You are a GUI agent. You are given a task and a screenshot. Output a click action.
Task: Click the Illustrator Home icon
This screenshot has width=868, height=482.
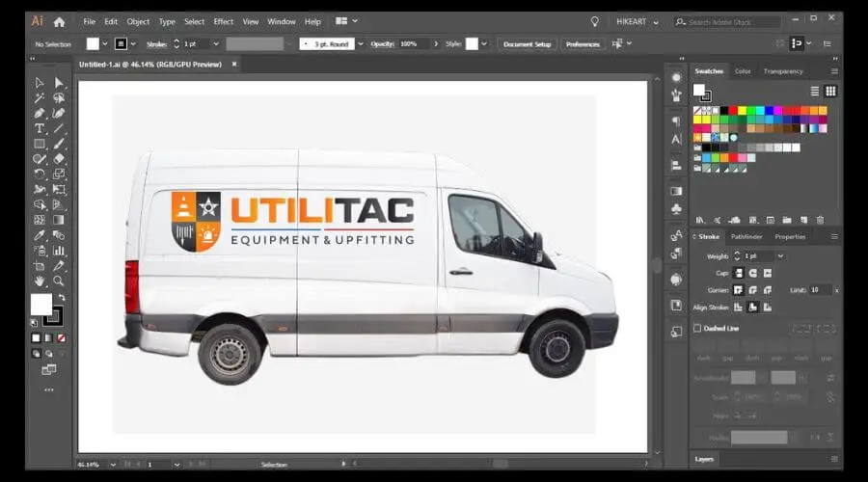tap(59, 22)
